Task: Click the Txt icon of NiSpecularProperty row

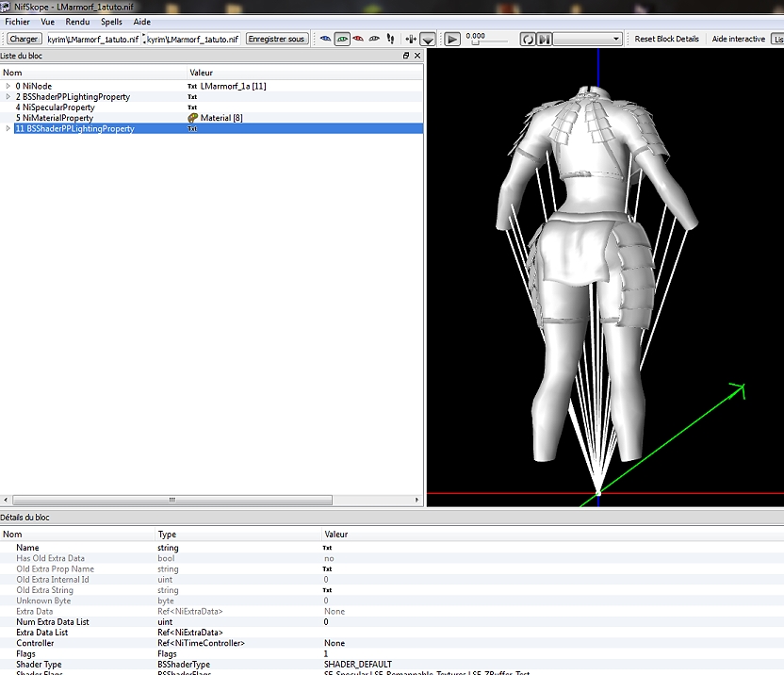Action: coord(192,107)
